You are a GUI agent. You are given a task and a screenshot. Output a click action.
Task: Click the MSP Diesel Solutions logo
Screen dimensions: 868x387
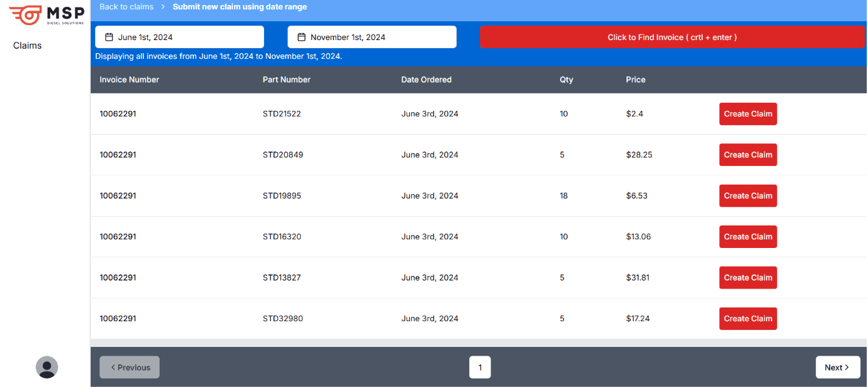pyautogui.click(x=46, y=16)
